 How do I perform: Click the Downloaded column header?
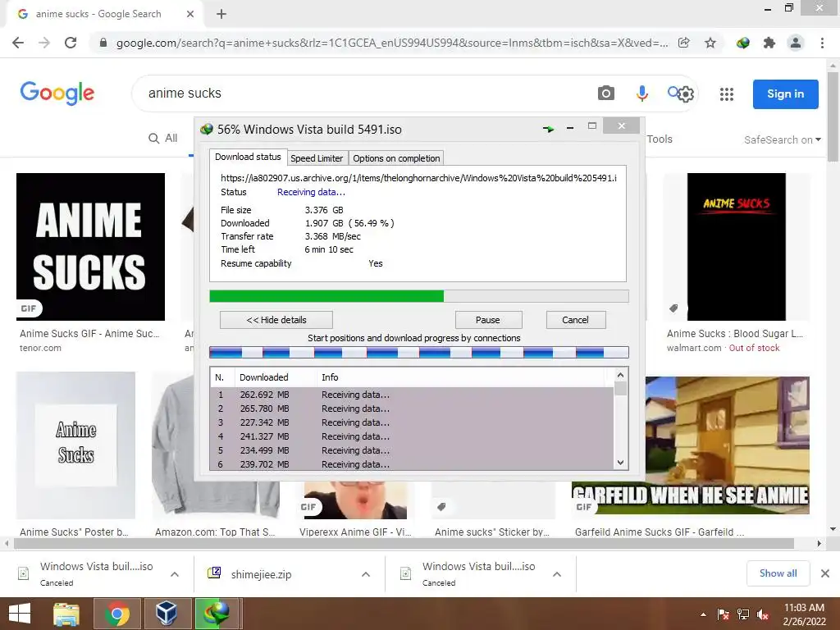coord(276,377)
